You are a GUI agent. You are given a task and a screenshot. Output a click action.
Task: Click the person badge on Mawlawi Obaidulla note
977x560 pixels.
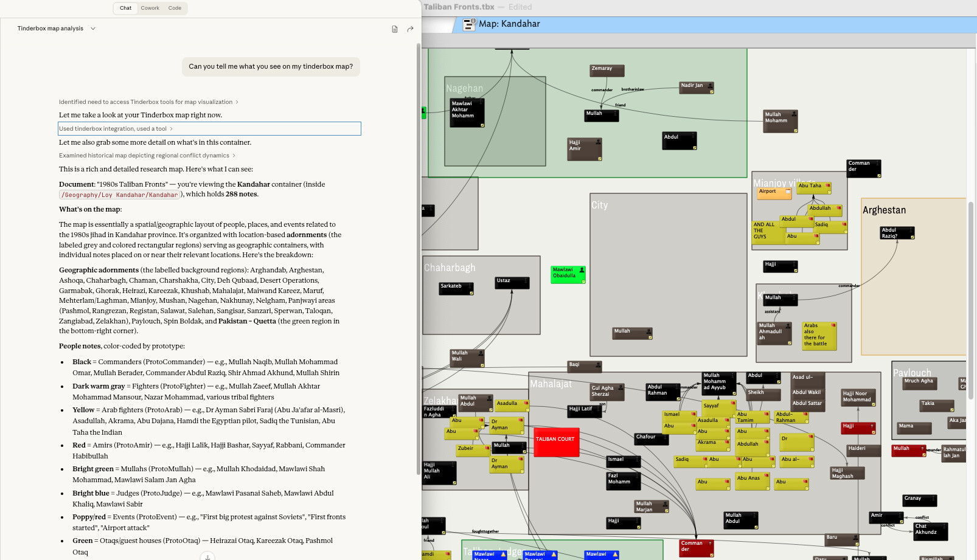tap(582, 269)
